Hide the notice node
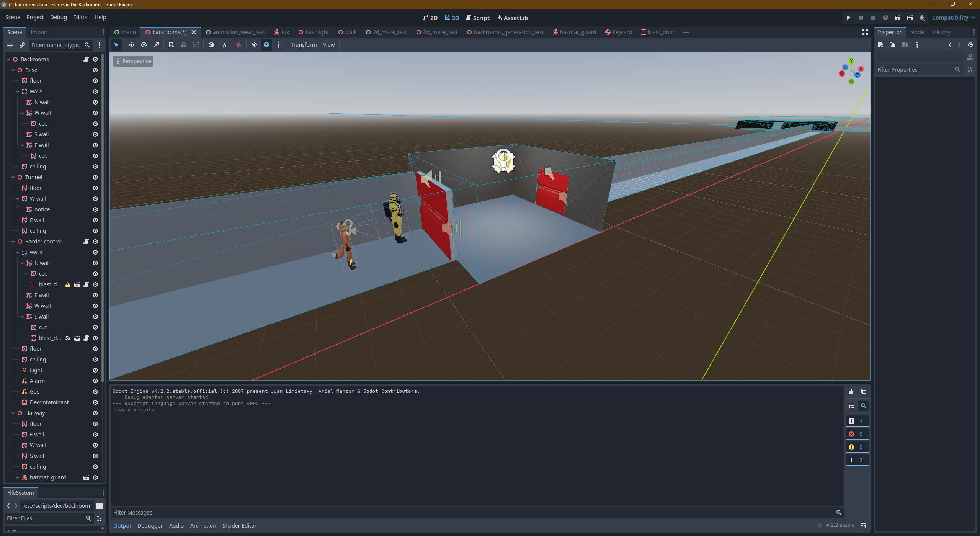 [95, 209]
